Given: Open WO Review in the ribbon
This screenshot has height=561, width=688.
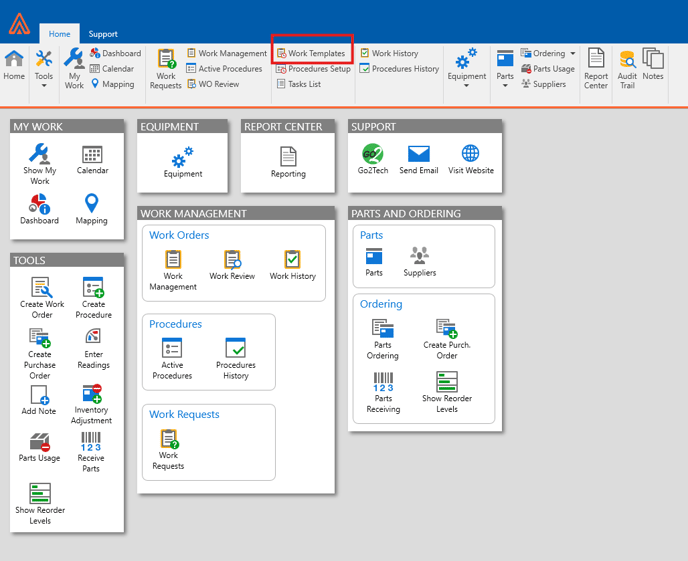Looking at the screenshot, I should click(213, 84).
